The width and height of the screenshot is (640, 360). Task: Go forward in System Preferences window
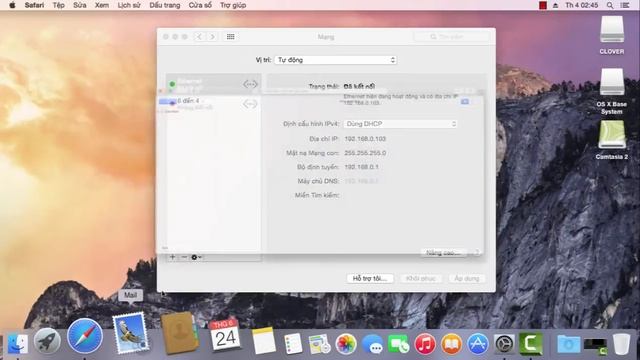(212, 37)
